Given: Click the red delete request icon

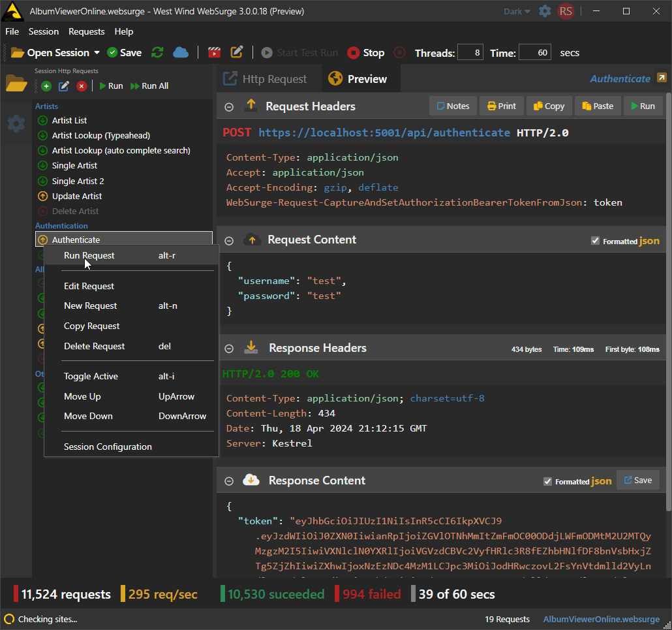Looking at the screenshot, I should (x=82, y=86).
